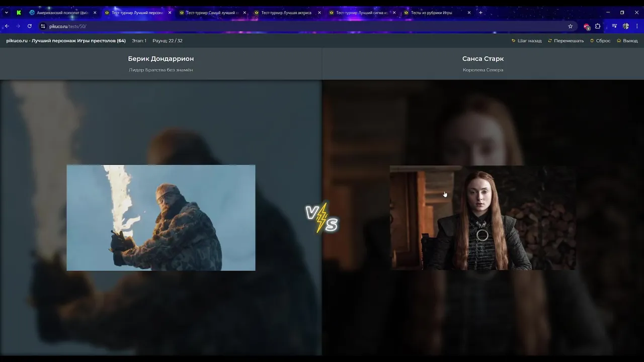Expand the tab search dropdown arrow
Screen dimensions: 644x362
pyautogui.click(x=6, y=13)
